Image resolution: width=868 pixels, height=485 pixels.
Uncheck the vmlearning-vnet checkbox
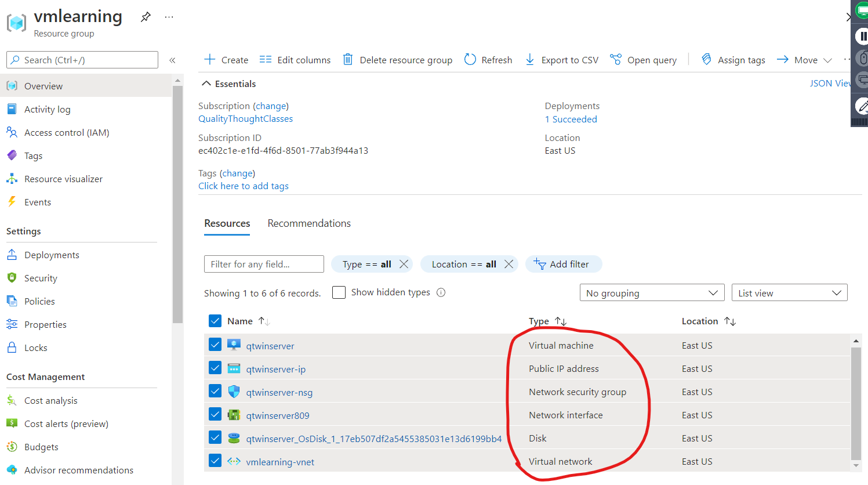(x=215, y=460)
